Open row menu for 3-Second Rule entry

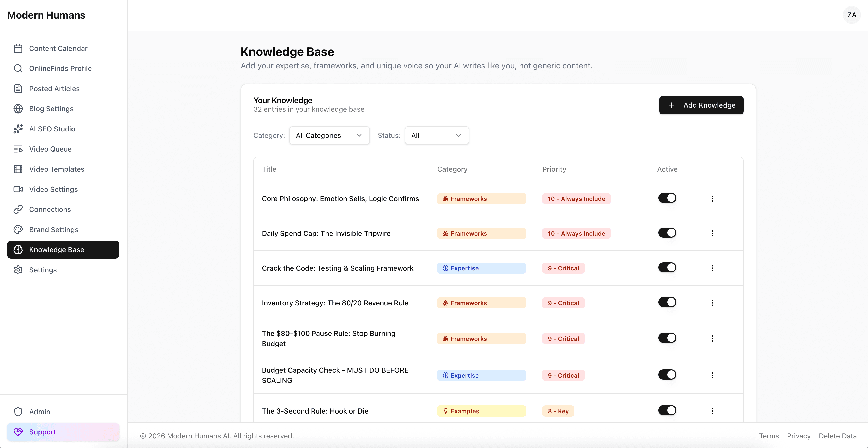click(x=712, y=411)
